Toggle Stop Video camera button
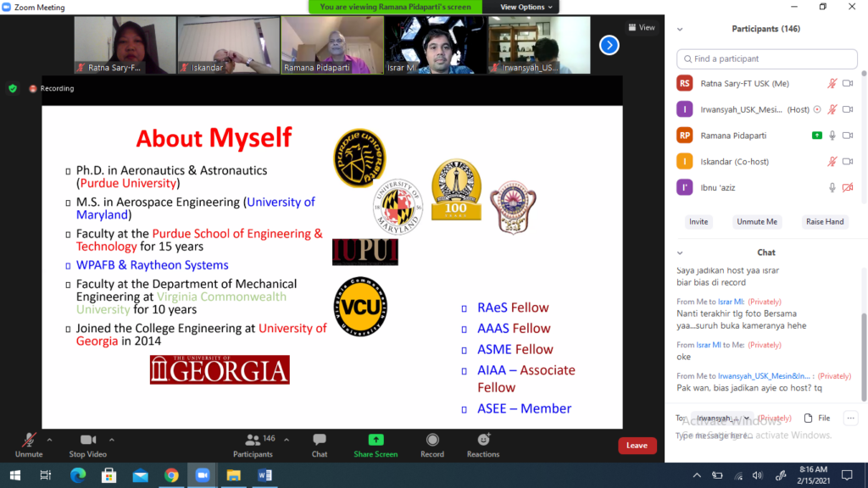This screenshot has height=488, width=868. (x=87, y=441)
